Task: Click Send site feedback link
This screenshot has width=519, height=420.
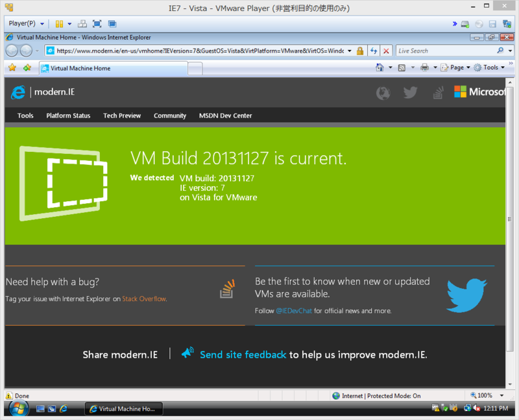Action: click(x=243, y=354)
